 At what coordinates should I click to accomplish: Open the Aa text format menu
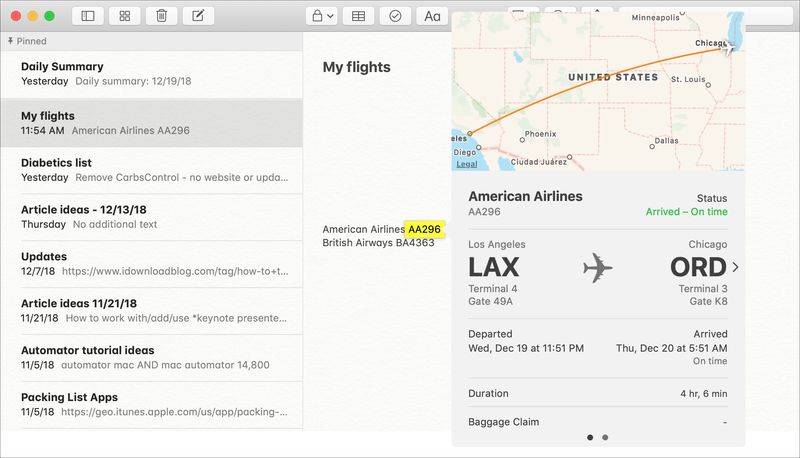click(432, 16)
